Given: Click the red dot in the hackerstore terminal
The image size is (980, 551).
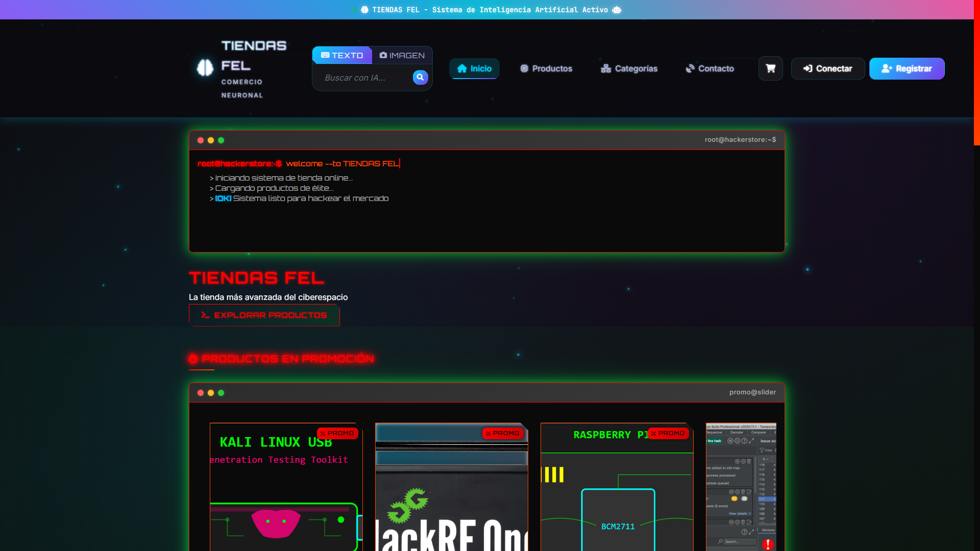Looking at the screenshot, I should [201, 140].
